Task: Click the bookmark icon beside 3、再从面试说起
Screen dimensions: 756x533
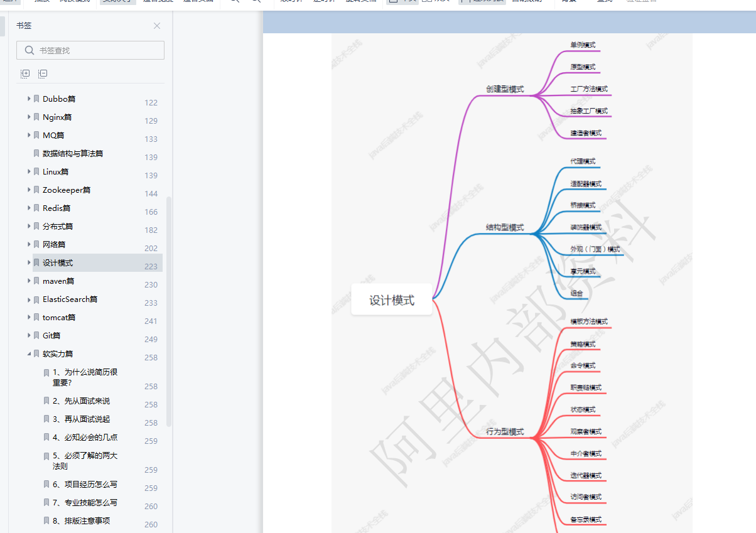Action: (46, 419)
